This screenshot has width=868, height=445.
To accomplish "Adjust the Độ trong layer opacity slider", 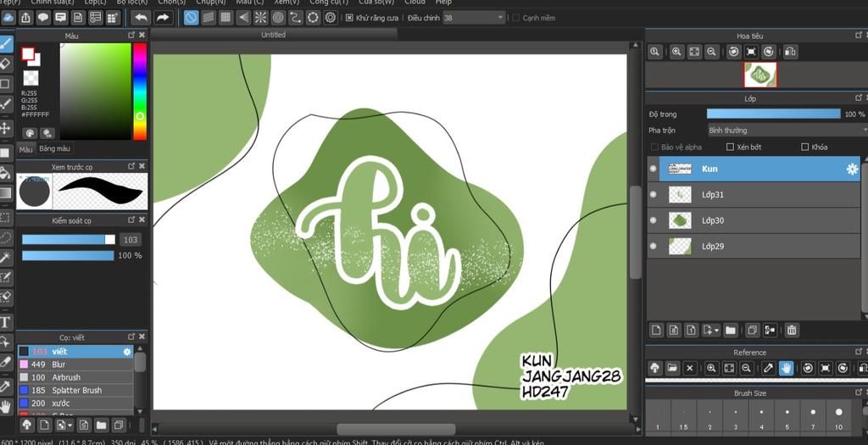I will coord(773,114).
